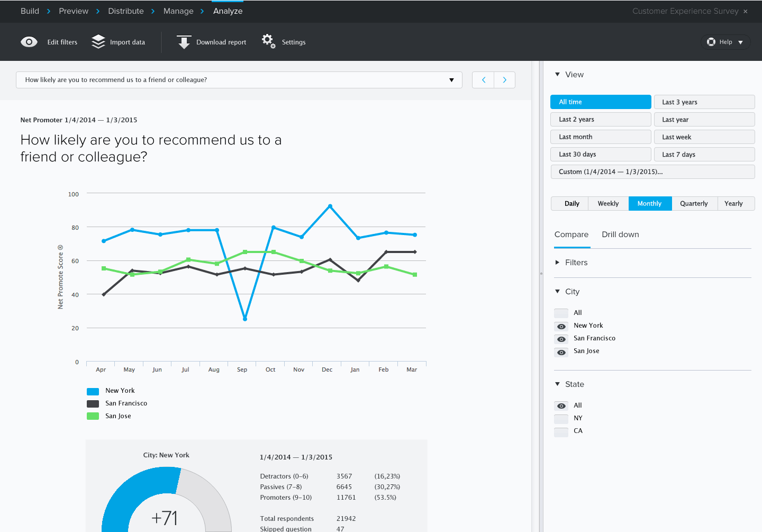The height and width of the screenshot is (532, 762).
Task: Collapse the View section
Action: point(557,75)
